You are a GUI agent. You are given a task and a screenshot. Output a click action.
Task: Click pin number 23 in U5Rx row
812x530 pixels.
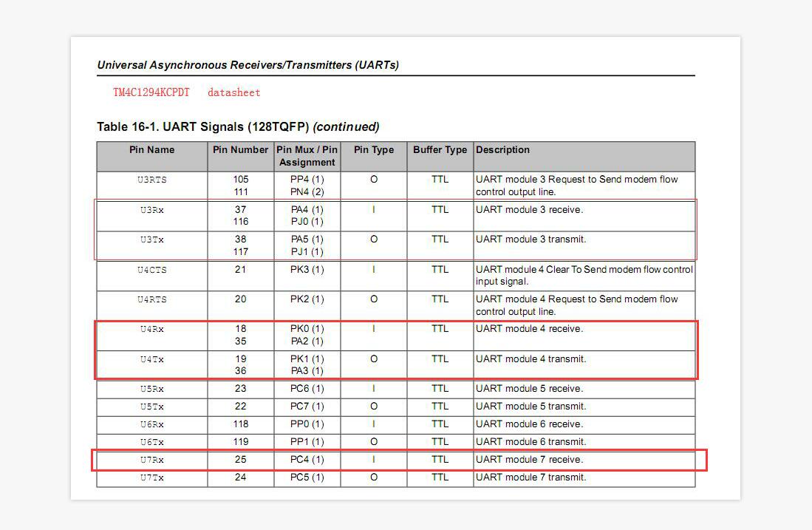241,389
